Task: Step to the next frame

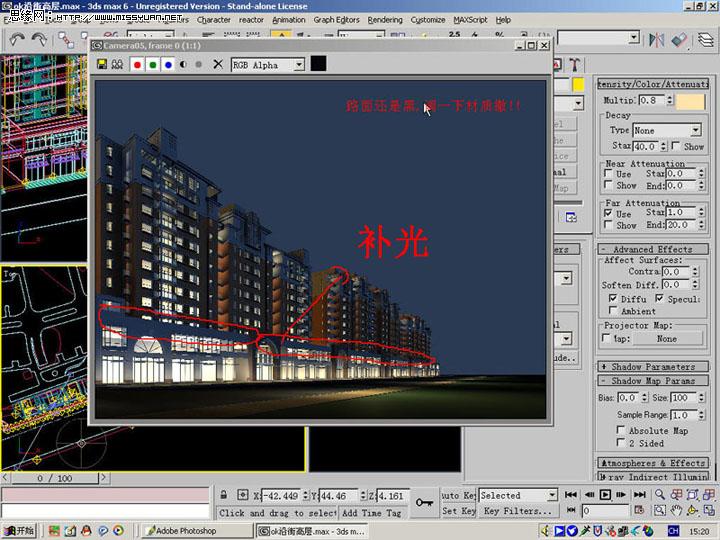Action: [621, 495]
